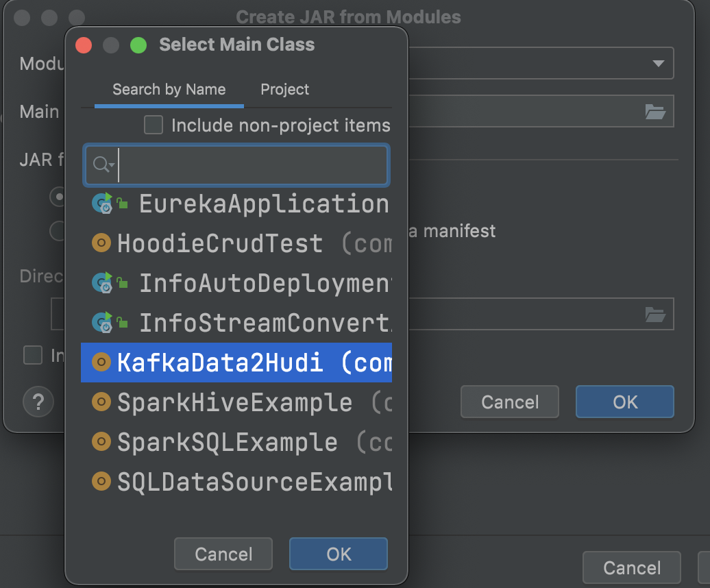Select the Search by Name tab
710x588 pixels.
[x=169, y=89]
